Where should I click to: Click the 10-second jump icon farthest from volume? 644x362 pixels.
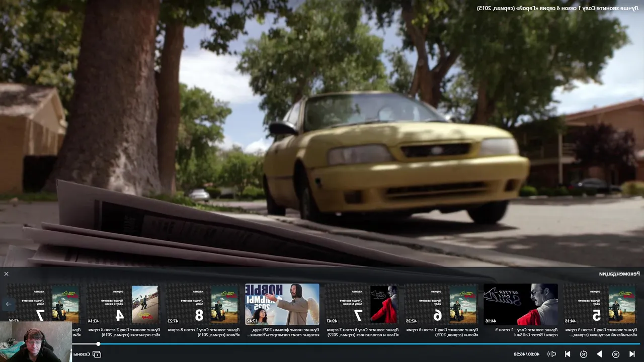pyautogui.click(x=615, y=354)
